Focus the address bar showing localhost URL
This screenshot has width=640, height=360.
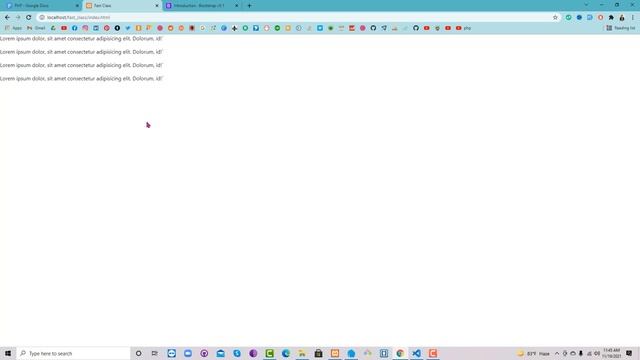coord(298,18)
